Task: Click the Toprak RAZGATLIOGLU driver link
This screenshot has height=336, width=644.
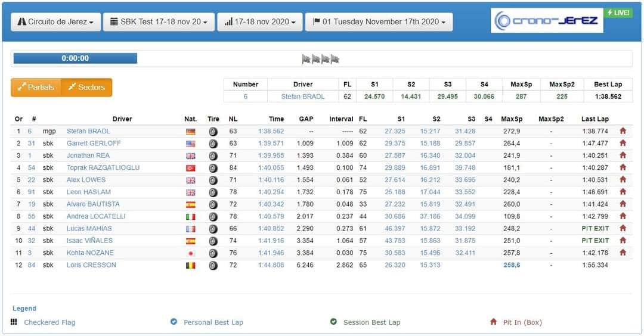Action: click(103, 168)
